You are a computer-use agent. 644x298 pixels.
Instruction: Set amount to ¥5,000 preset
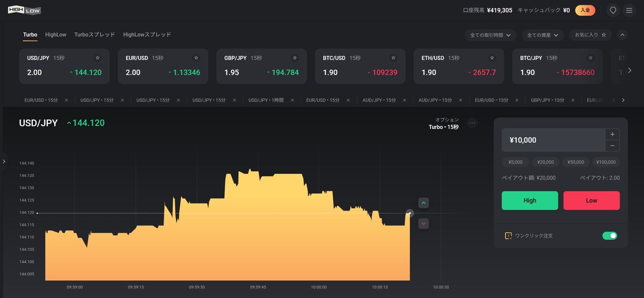515,162
